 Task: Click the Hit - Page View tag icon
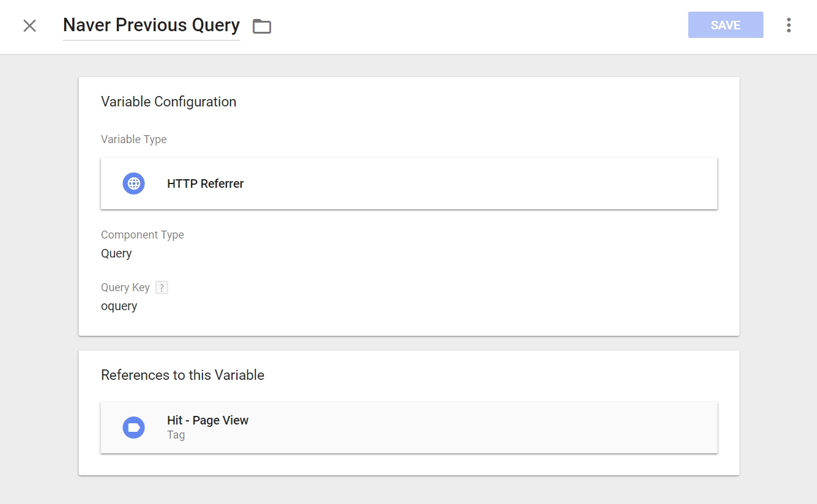(133, 428)
